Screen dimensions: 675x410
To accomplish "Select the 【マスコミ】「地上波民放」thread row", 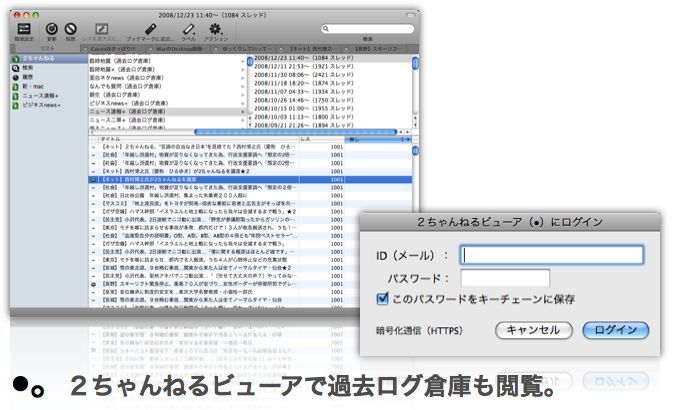I will click(251, 204).
